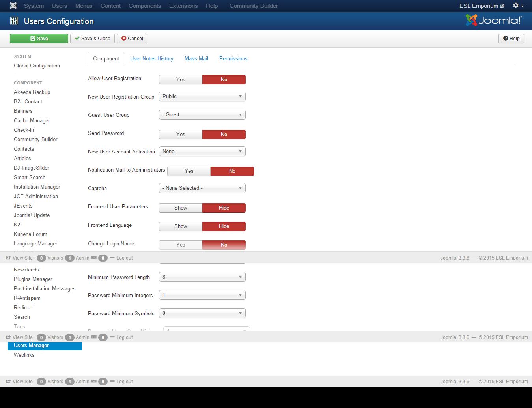
Task: Open the New User Account Activation dropdown
Action: coord(202,152)
